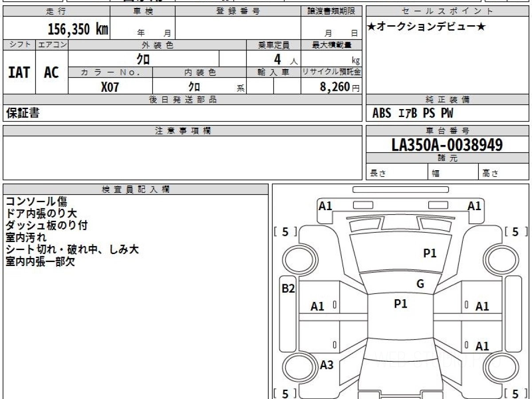Select the コンソール傷 inspector note
This screenshot has height=399, width=532.
(36, 202)
